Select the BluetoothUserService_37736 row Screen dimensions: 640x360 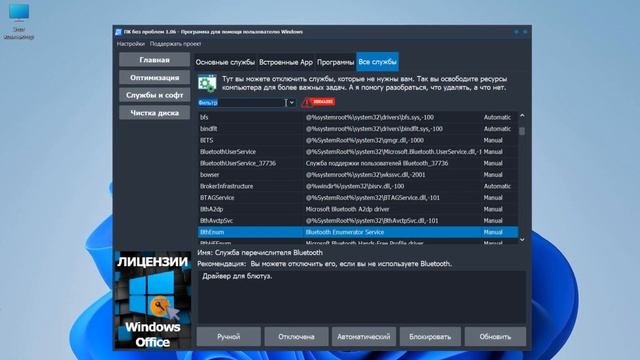[x=358, y=163]
